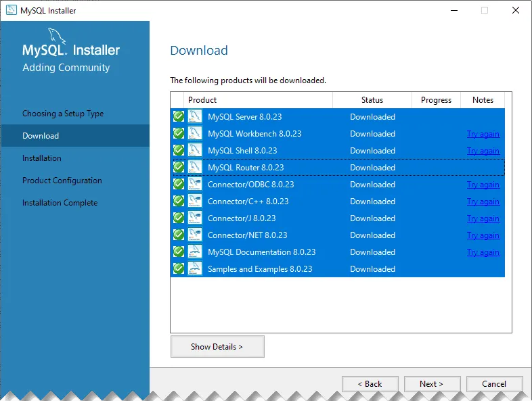Click the Next button
This screenshot has height=401, width=532.
[432, 383]
